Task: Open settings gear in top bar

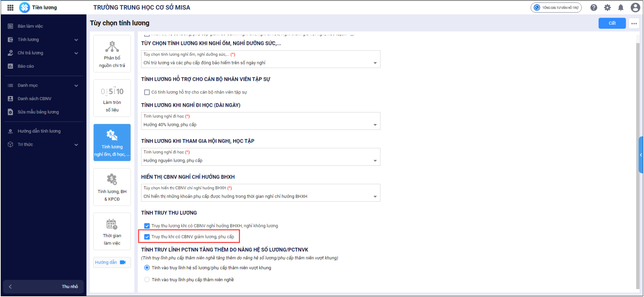Action: click(x=607, y=8)
